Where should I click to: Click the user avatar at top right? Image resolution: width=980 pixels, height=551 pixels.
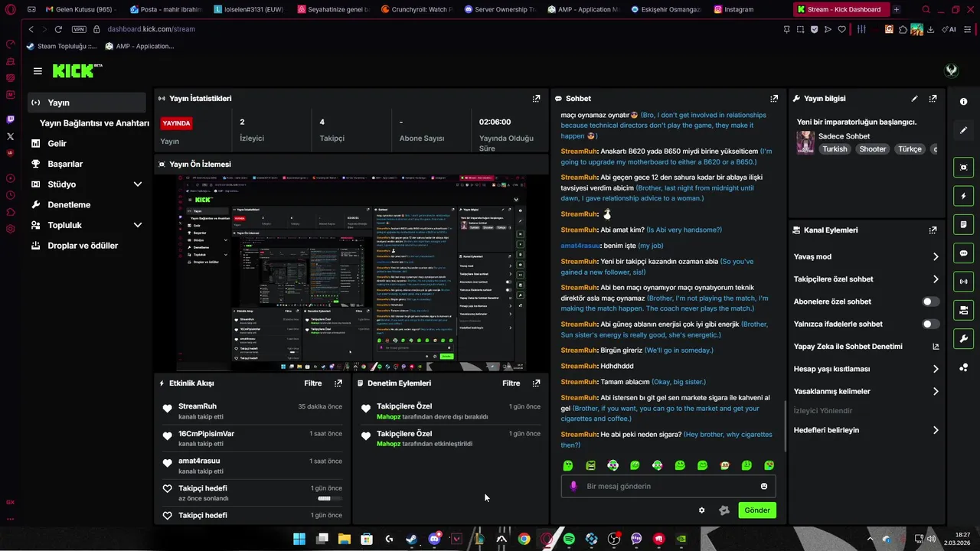tap(951, 70)
